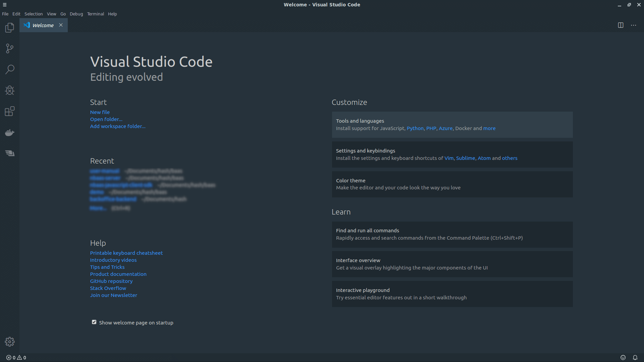Click the feedback smiley icon
The height and width of the screenshot is (362, 644).
tap(623, 358)
